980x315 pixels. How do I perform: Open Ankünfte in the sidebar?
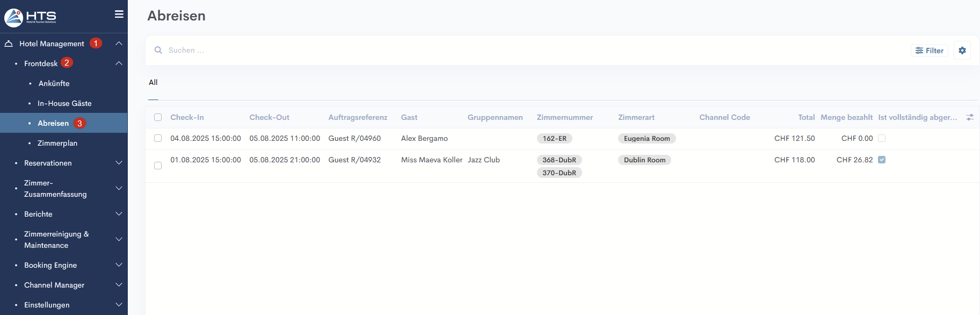point(54,83)
